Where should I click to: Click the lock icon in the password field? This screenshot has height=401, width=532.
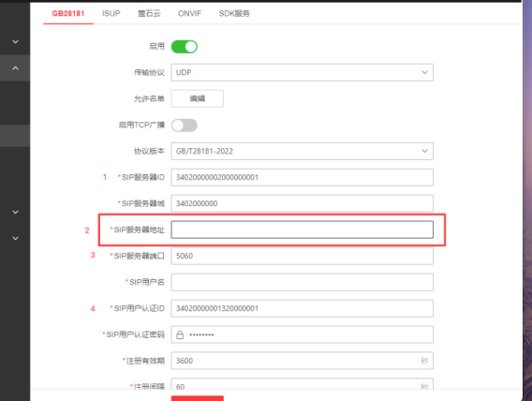pos(180,334)
